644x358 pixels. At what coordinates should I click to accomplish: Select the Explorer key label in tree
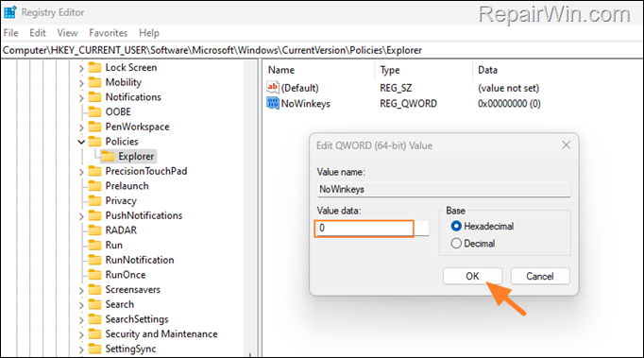pos(136,156)
